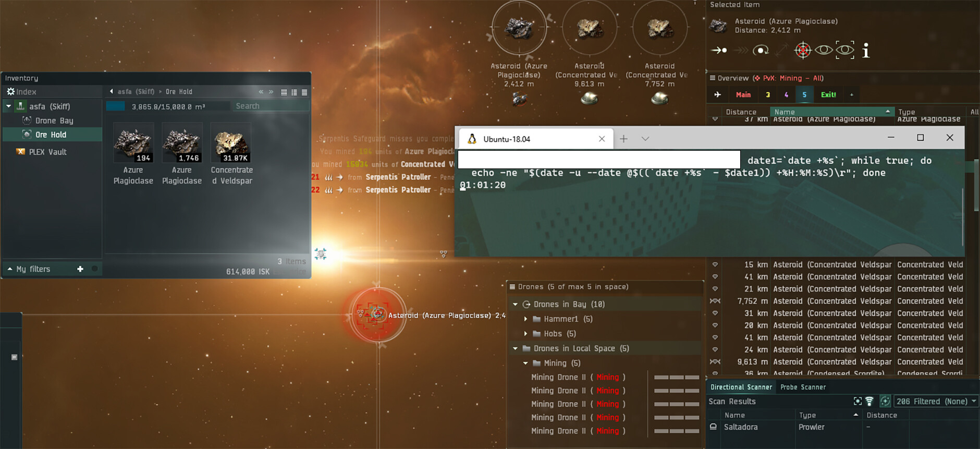Viewport: 980px width, 449px height.
Task: Select the Main overview tab
Action: click(x=743, y=94)
